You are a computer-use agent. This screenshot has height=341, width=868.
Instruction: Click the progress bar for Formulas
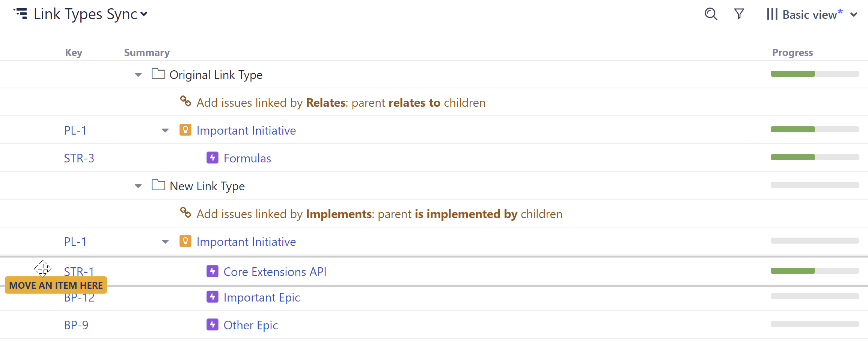pyautogui.click(x=814, y=157)
